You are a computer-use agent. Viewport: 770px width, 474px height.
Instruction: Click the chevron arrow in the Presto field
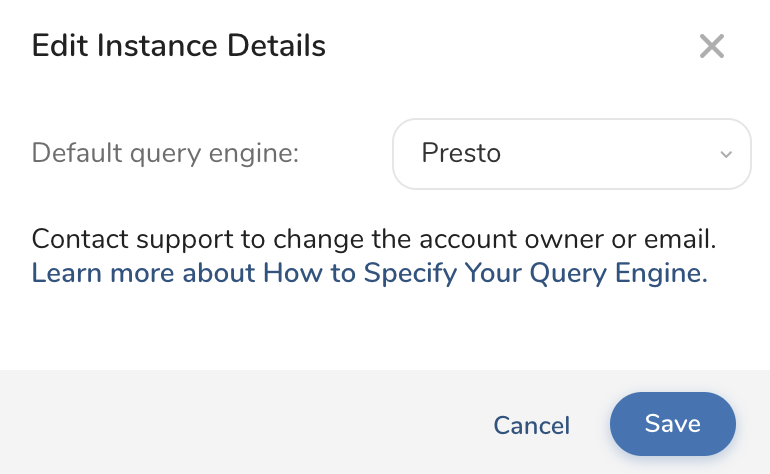click(x=726, y=154)
